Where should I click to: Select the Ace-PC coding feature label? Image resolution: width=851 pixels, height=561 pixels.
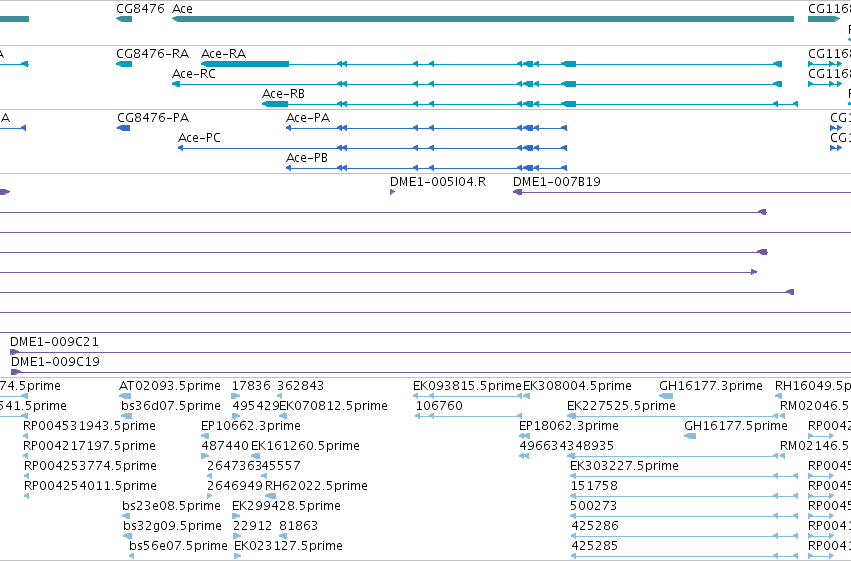click(199, 138)
